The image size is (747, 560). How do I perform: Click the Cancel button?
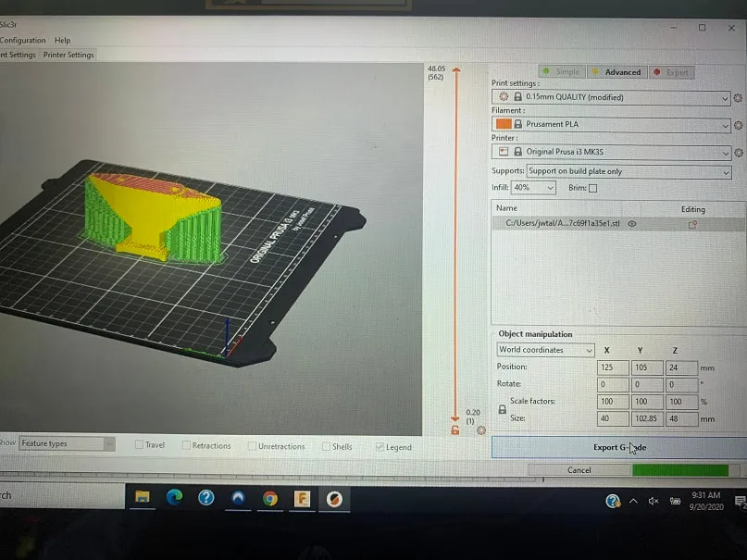coord(579,470)
